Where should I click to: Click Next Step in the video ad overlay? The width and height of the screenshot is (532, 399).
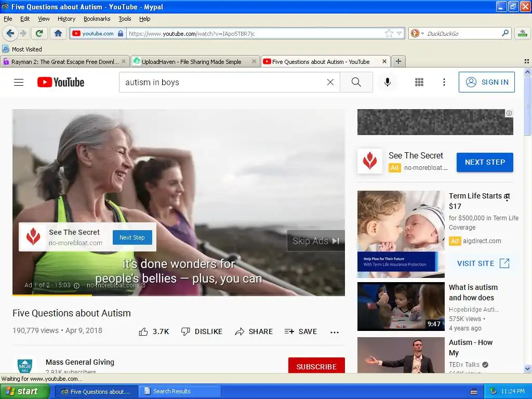click(x=132, y=237)
